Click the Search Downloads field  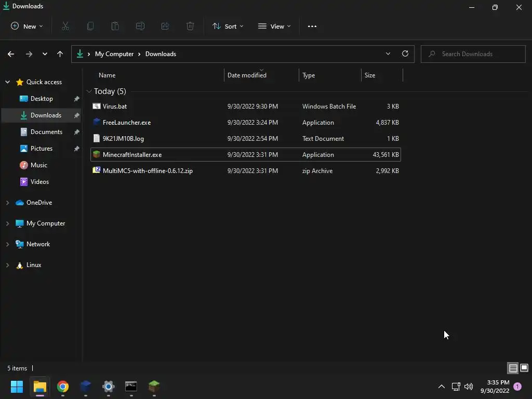473,54
